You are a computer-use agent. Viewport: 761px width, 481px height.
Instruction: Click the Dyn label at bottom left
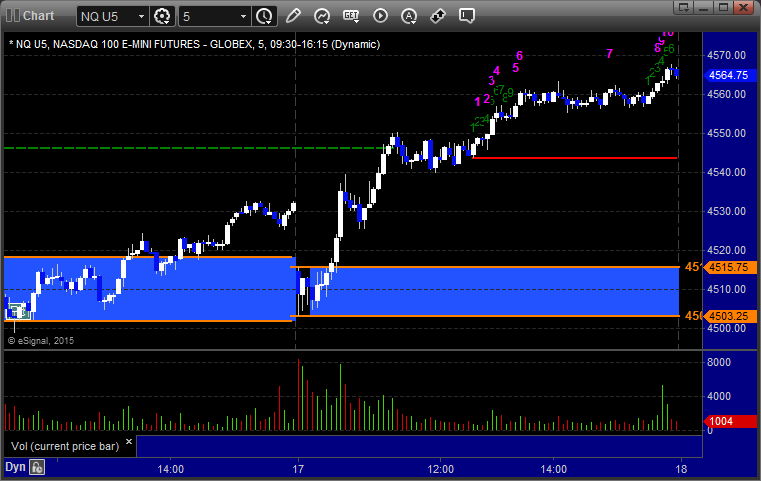(x=15, y=467)
